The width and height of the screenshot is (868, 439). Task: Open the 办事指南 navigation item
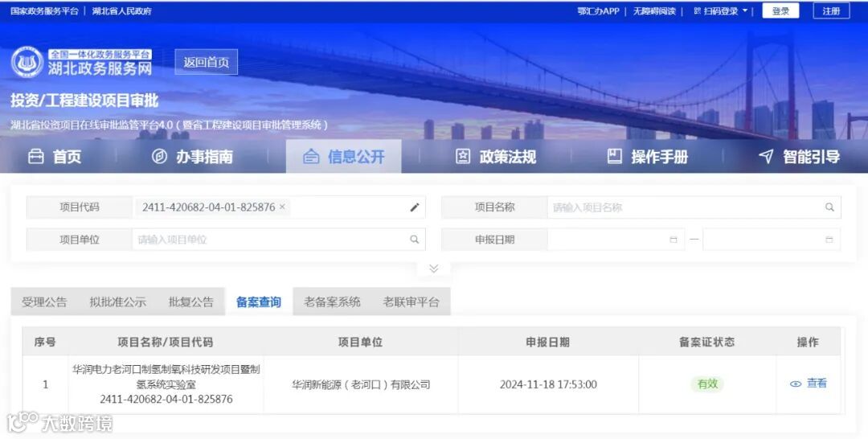point(192,157)
